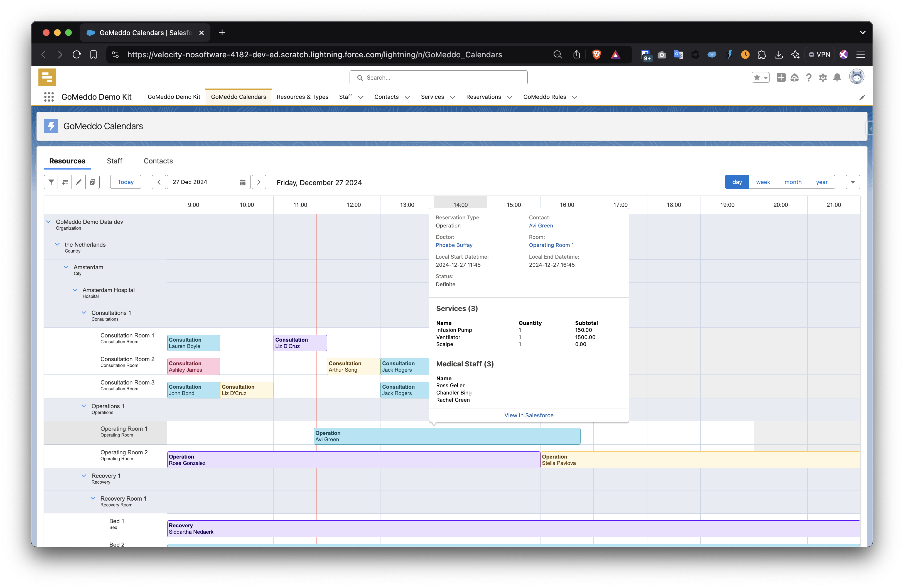Switch calendar to month view

pos(793,182)
